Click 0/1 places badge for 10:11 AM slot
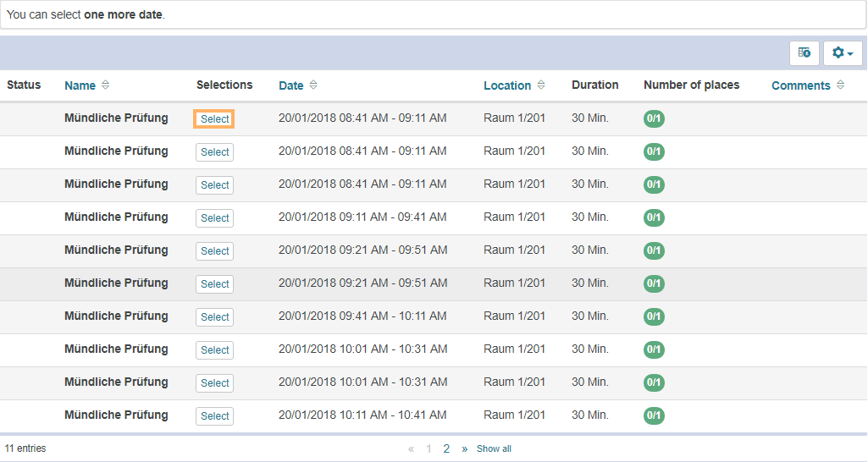The image size is (868, 462). 654,415
